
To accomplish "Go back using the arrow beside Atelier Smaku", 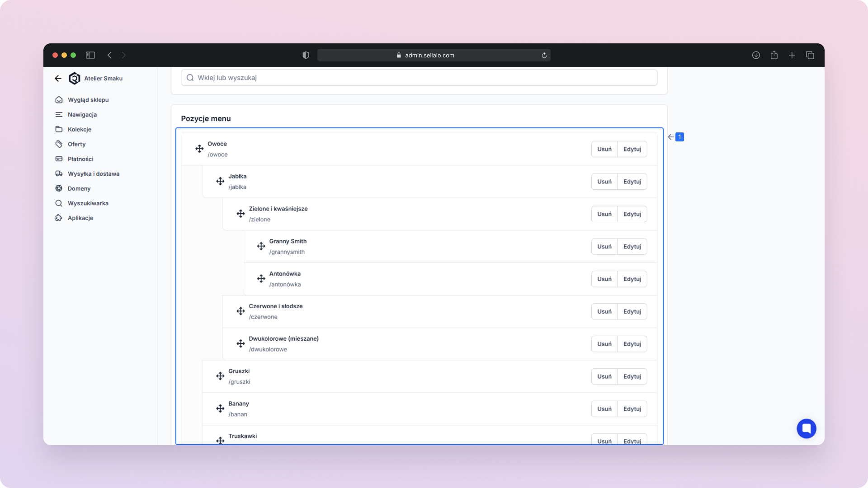I will click(58, 78).
